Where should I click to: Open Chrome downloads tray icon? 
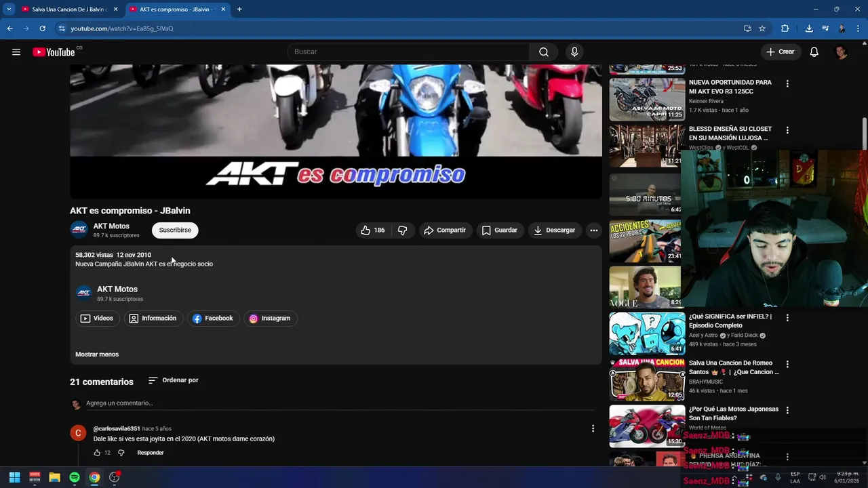809,28
